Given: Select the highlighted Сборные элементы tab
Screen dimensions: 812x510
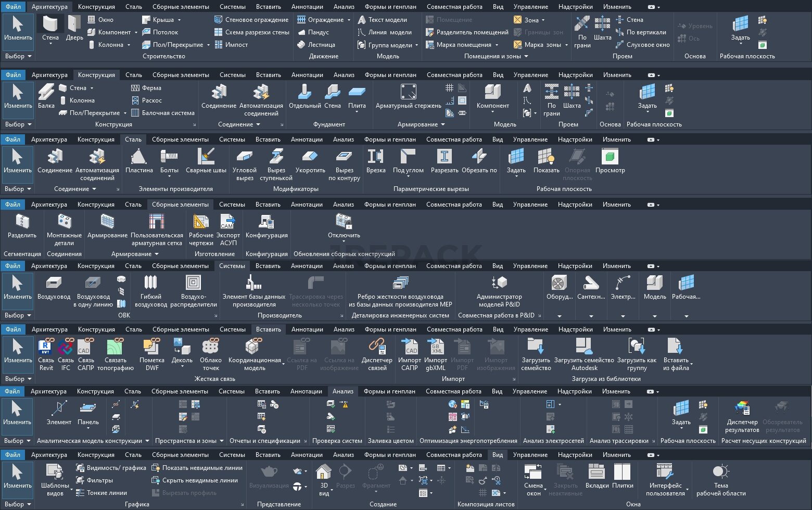Looking at the screenshot, I should [180, 205].
